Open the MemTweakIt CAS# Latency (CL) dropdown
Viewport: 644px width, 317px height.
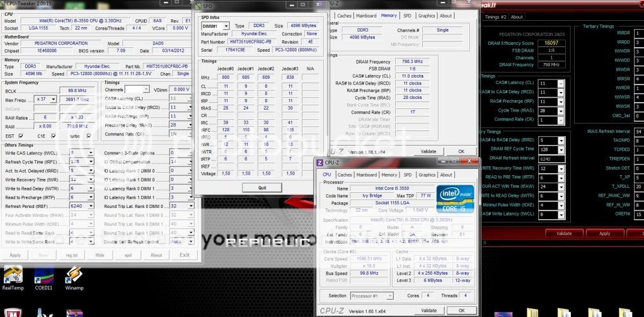click(551, 83)
